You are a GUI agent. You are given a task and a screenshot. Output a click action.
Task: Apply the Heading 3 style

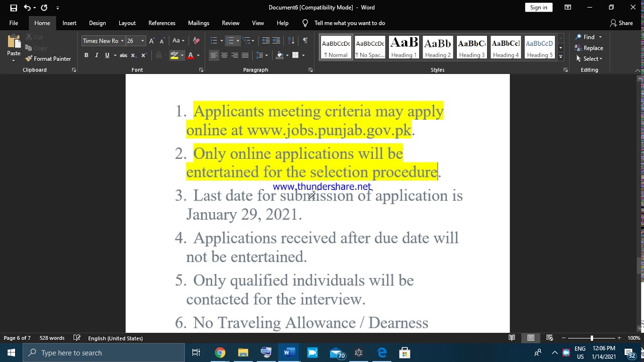click(471, 48)
